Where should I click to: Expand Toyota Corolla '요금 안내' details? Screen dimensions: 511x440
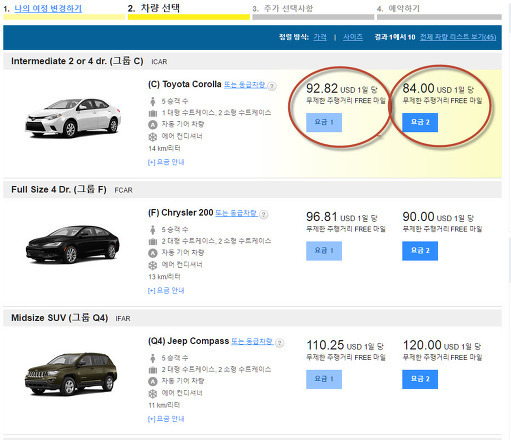click(x=166, y=162)
